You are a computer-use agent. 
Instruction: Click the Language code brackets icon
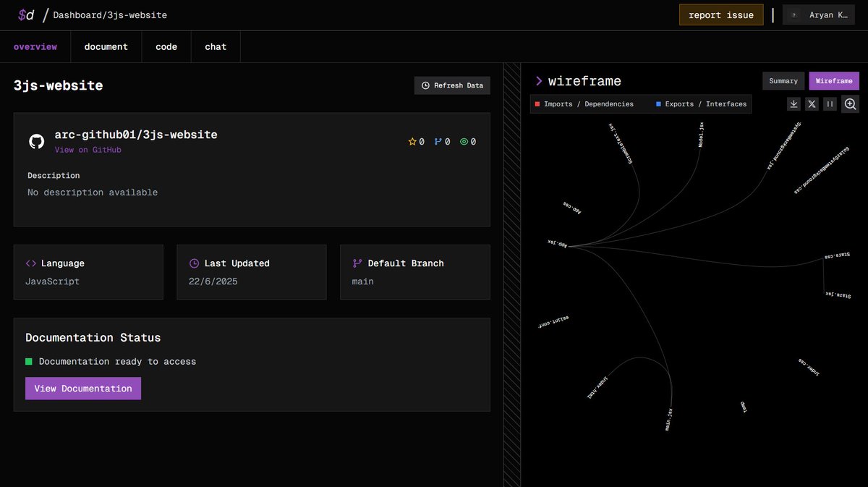[31, 263]
